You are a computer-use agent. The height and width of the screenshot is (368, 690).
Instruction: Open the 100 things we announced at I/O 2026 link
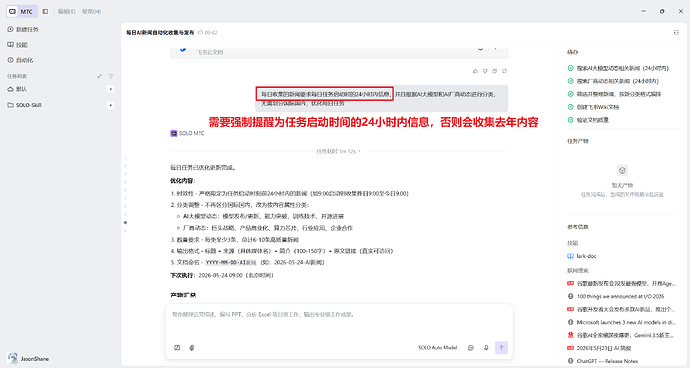click(x=616, y=297)
